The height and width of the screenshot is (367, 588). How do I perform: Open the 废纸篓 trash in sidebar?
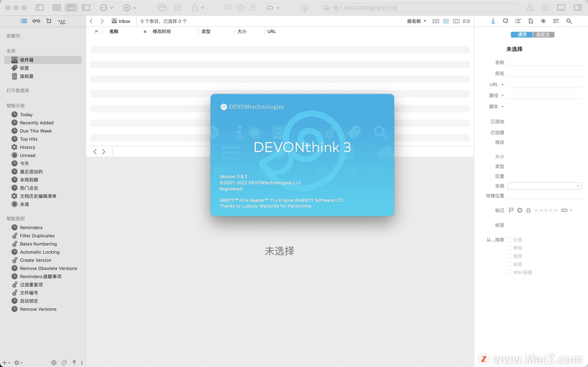click(x=28, y=76)
